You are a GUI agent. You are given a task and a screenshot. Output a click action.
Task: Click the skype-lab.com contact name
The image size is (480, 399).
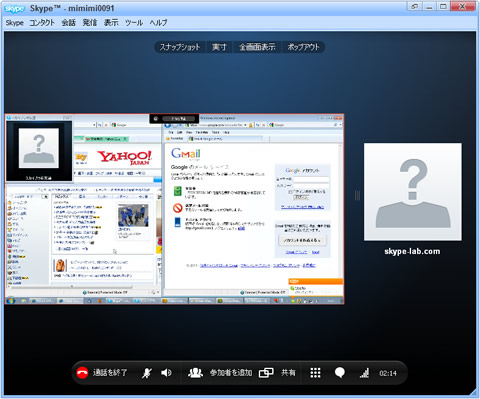pyautogui.click(x=412, y=251)
